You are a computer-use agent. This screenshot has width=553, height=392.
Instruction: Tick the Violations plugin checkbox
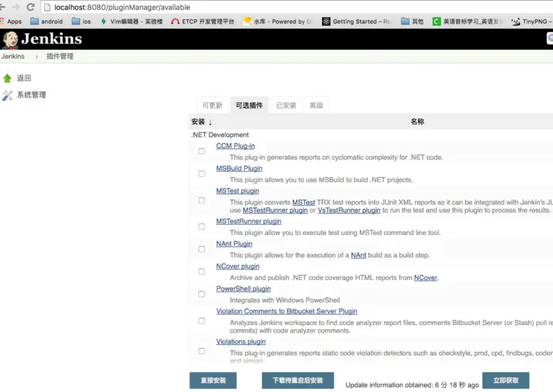[x=201, y=351]
